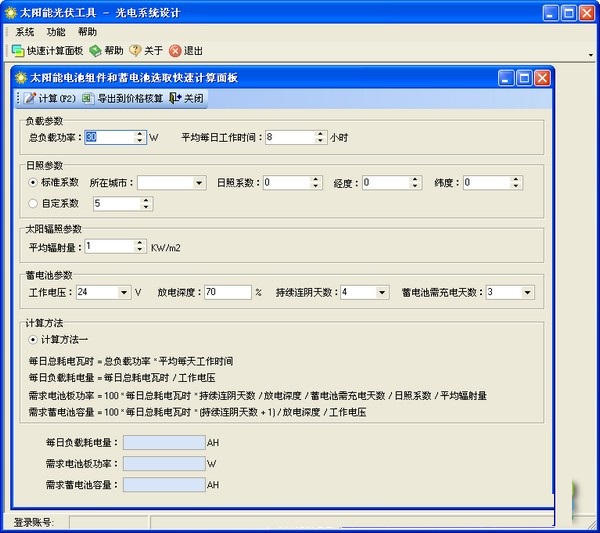Click the 快速计算面板 toolbar label
Viewport: 600px width, 533px height.
[x=55, y=51]
